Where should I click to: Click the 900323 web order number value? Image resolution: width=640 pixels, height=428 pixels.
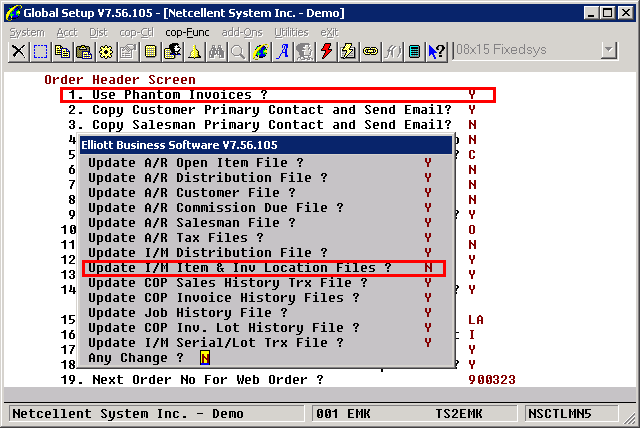pyautogui.click(x=492, y=380)
